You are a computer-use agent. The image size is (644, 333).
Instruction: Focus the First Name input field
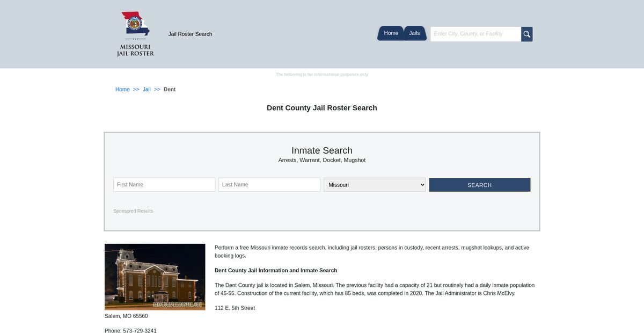click(x=164, y=185)
